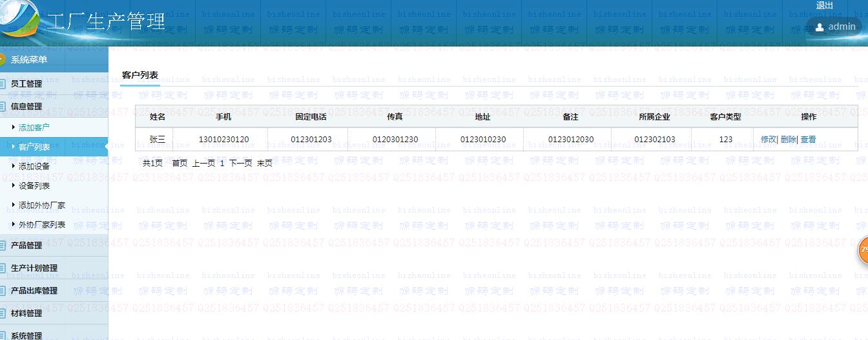Click 删除 for customer 张三

tap(789, 139)
